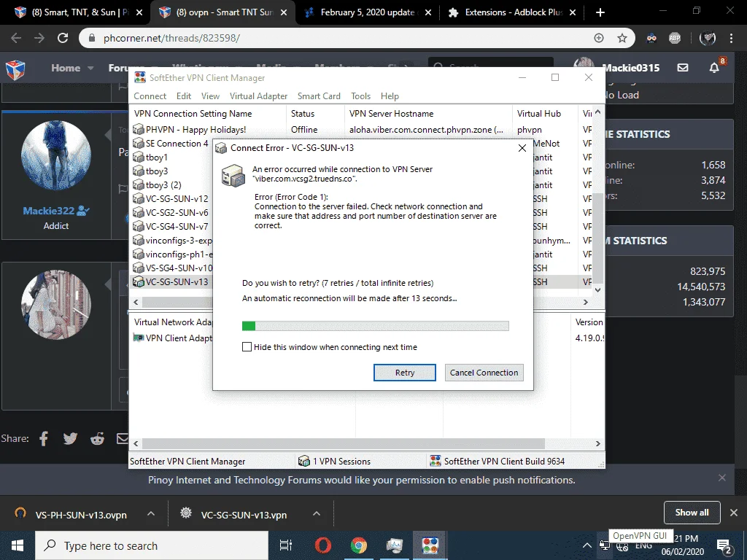The height and width of the screenshot is (560, 747).
Task: Share thread on Reddit
Action: [x=97, y=438]
